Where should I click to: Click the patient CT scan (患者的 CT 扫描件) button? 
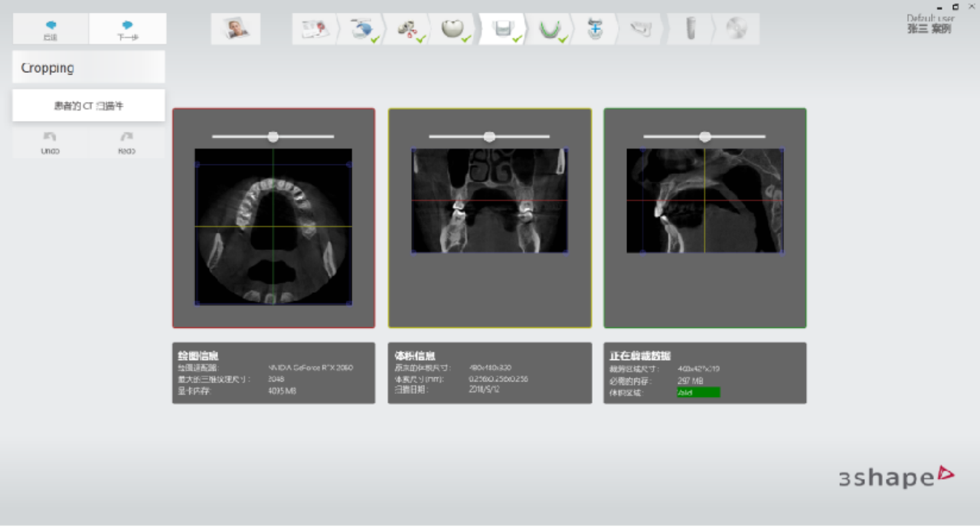click(x=89, y=106)
